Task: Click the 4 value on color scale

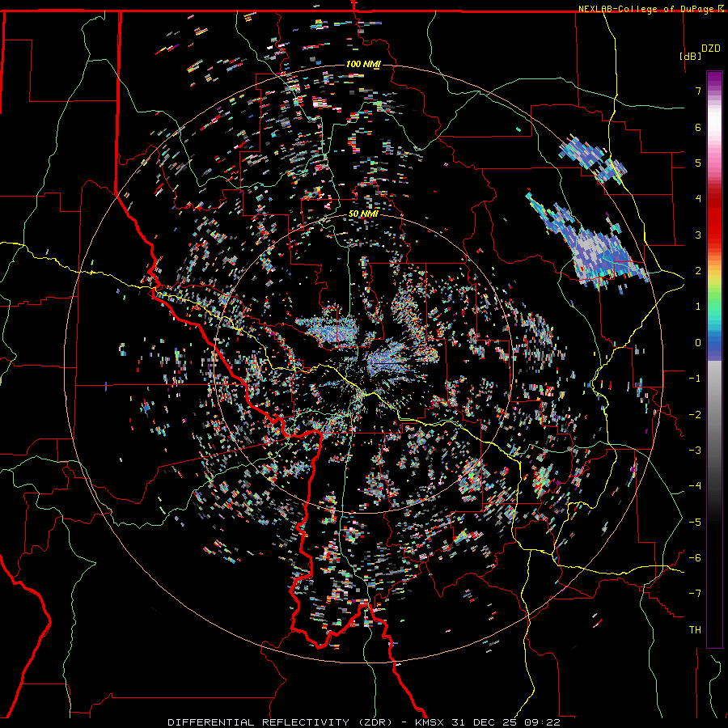Action: [698, 199]
